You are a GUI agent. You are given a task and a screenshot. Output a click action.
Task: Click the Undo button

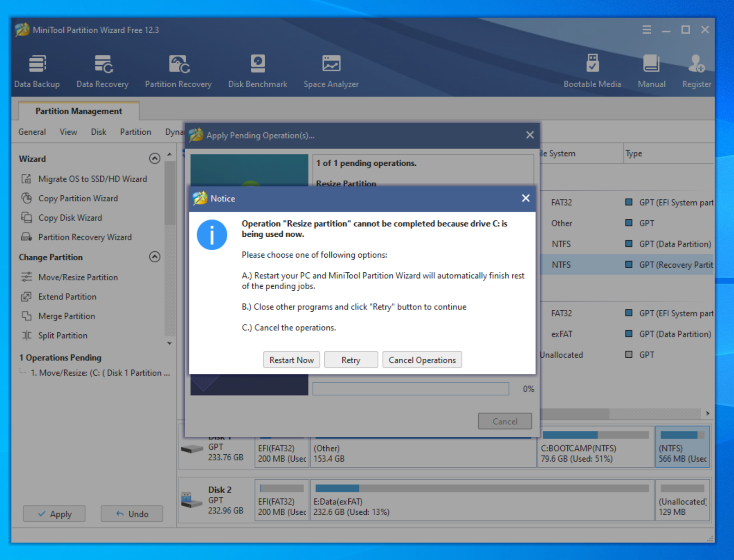[132, 514]
